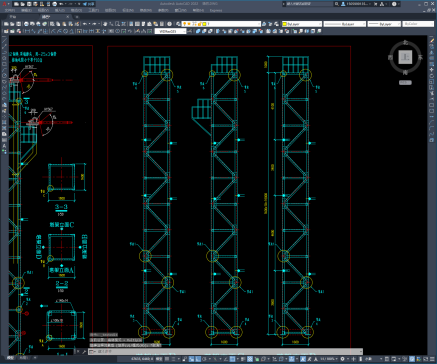Click Save icon in the Standard toolbar
437x364 pixels.
pyautogui.click(x=18, y=24)
